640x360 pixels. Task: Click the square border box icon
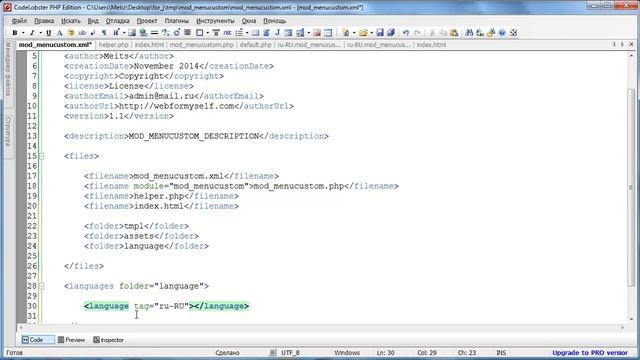point(200,33)
